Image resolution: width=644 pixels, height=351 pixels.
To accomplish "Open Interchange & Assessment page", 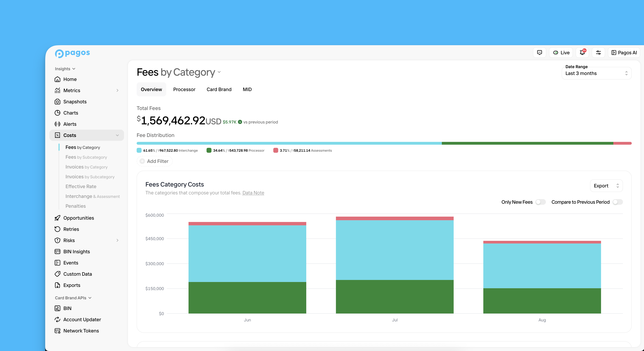I will (x=93, y=196).
